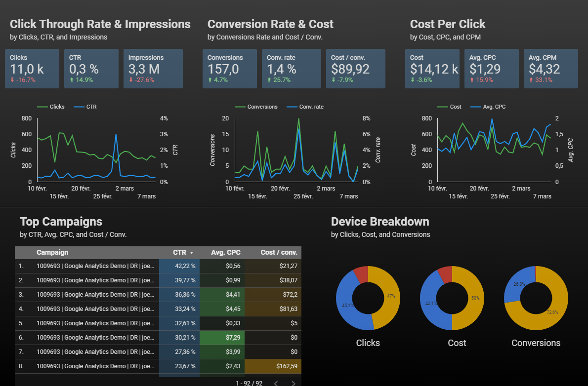
Task: Go to next page of campaigns table
Action: pyautogui.click(x=293, y=383)
